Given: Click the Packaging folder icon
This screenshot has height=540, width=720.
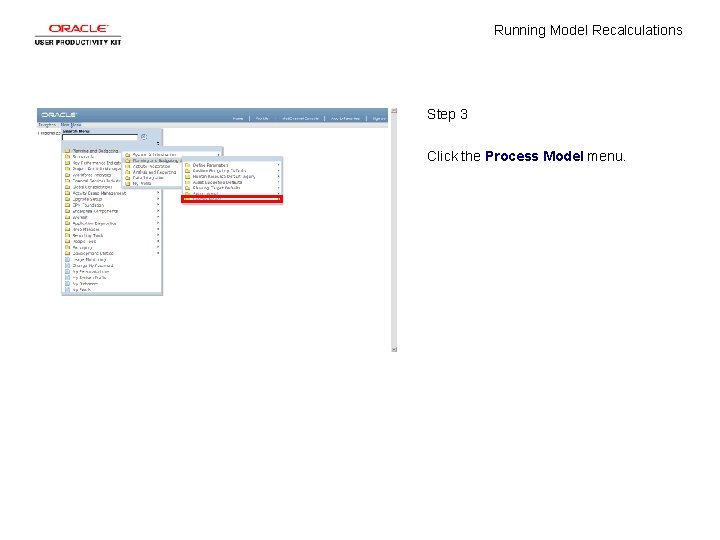Looking at the screenshot, I should tap(68, 247).
